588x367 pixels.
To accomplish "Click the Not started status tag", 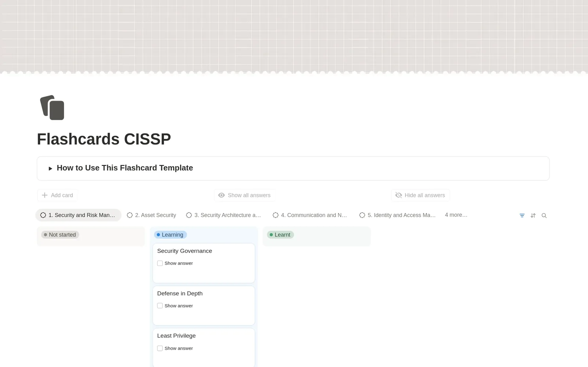I will point(60,235).
